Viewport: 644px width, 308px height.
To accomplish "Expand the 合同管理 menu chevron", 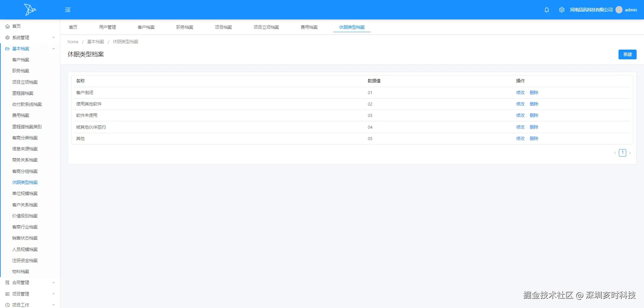I will tap(53, 283).
